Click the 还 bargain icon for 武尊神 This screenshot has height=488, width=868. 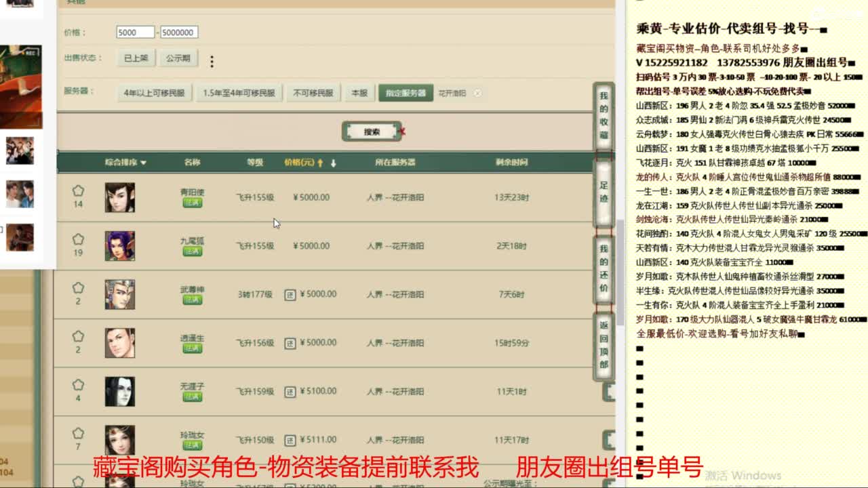290,295
